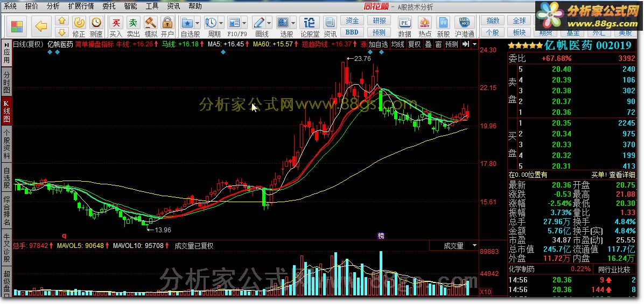Click the 化学制药 sector label
This screenshot has height=304, width=644.
[x=522, y=269]
